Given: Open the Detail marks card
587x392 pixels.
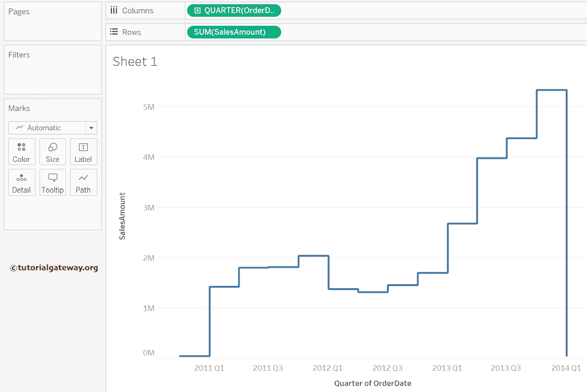Looking at the screenshot, I should [x=22, y=178].
